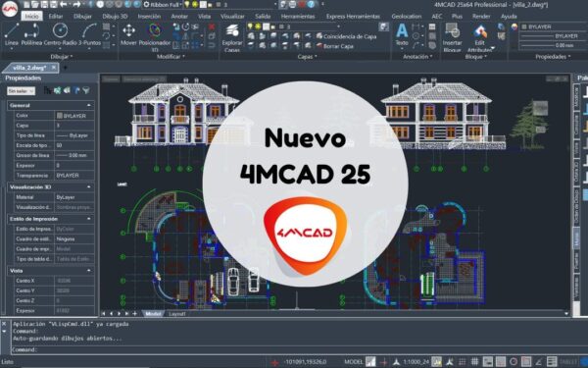Expand the Bloque panel dropdown

[x=475, y=57]
